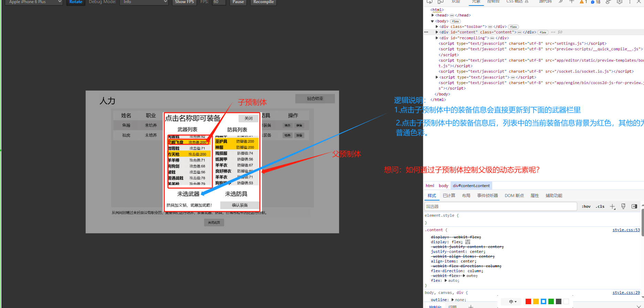
Task: Toggle the computed styles sidebar pane icon
Action: 634,206
